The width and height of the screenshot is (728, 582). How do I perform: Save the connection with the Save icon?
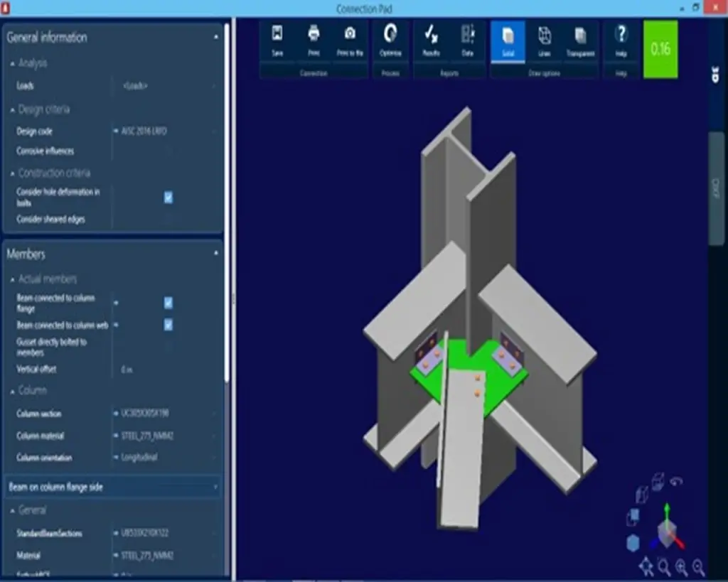coord(277,39)
